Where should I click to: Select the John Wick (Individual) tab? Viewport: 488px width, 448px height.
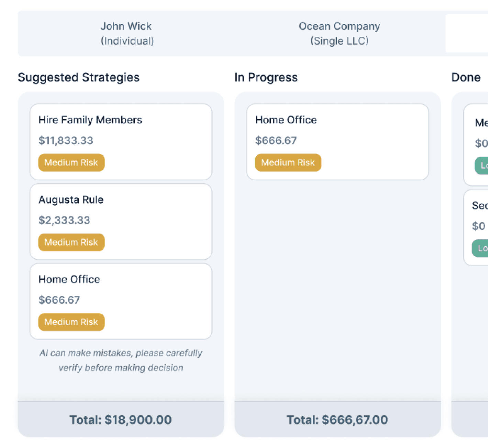pyautogui.click(x=127, y=33)
